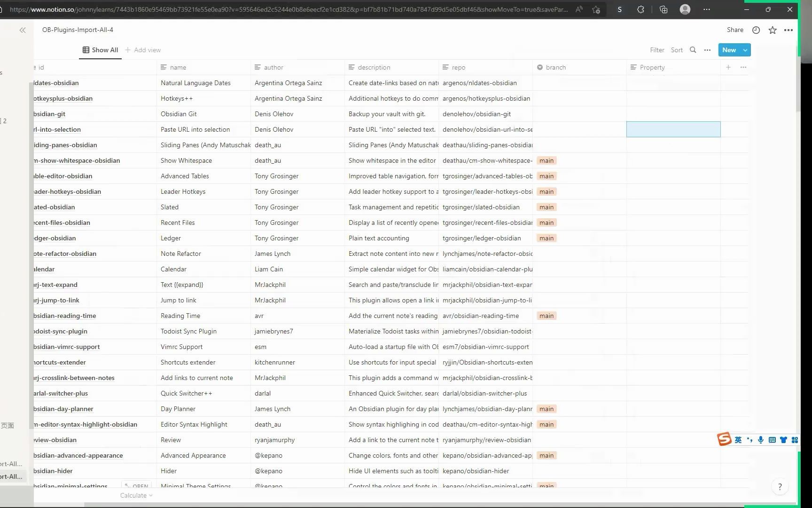Click the Sogou IME logo icon
The height and width of the screenshot is (508, 812).
tap(724, 439)
